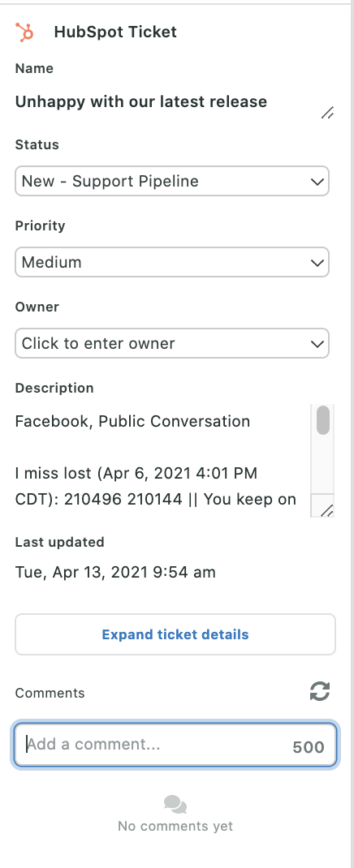
Task: Focus the Add a comment field
Action: point(175,745)
